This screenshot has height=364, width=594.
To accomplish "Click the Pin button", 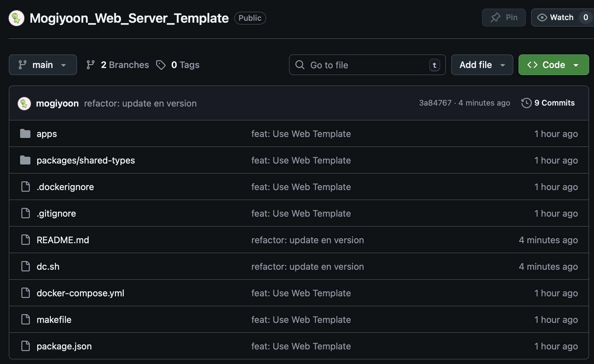I will [x=504, y=17].
